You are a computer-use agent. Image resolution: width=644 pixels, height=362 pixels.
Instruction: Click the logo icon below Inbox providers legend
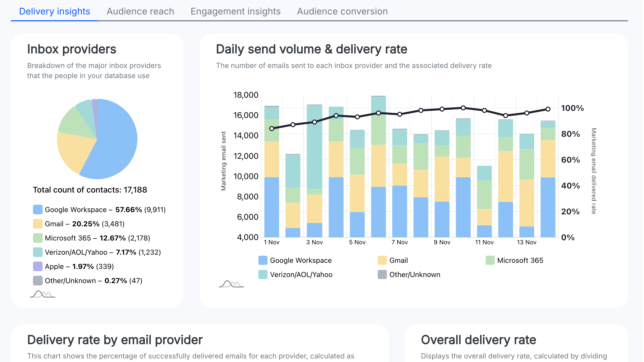42,294
